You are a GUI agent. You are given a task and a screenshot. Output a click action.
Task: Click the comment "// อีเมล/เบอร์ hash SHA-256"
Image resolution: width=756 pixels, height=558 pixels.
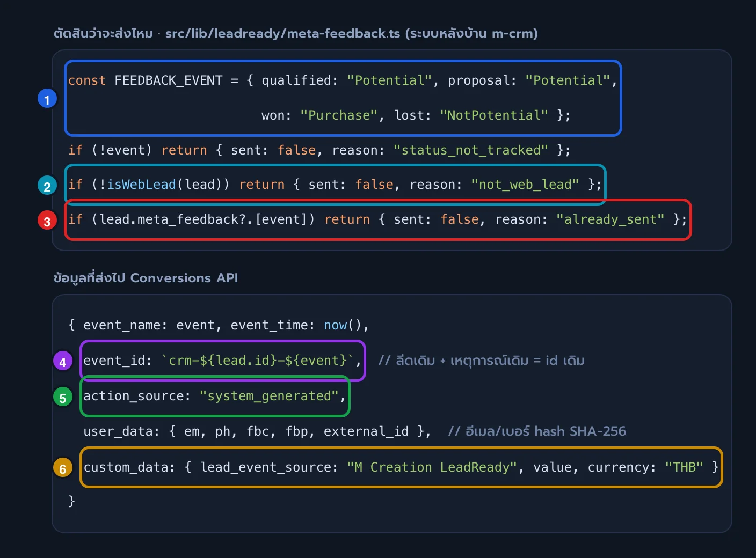[537, 431]
